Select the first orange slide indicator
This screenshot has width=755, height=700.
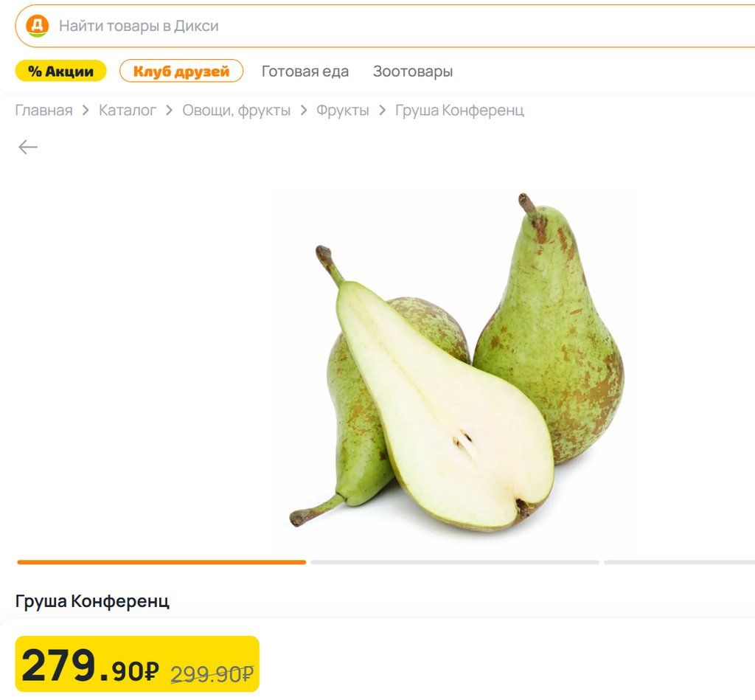(x=161, y=562)
